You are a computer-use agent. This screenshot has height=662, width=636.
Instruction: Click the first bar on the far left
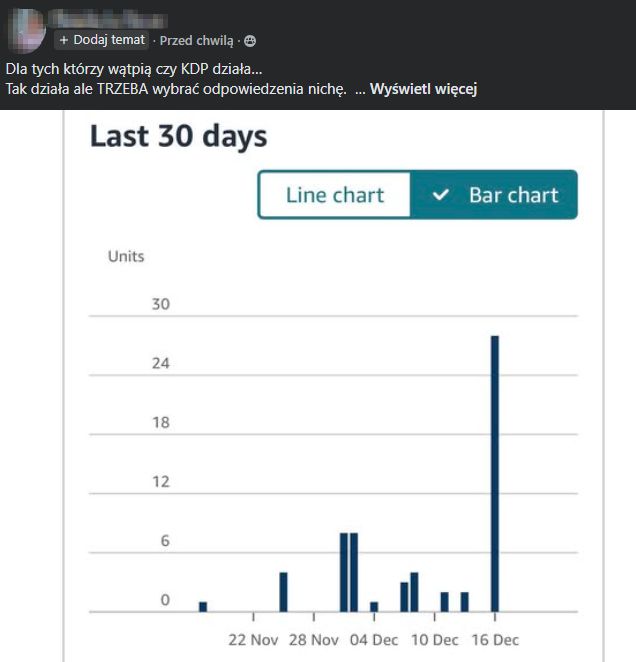[203, 606]
